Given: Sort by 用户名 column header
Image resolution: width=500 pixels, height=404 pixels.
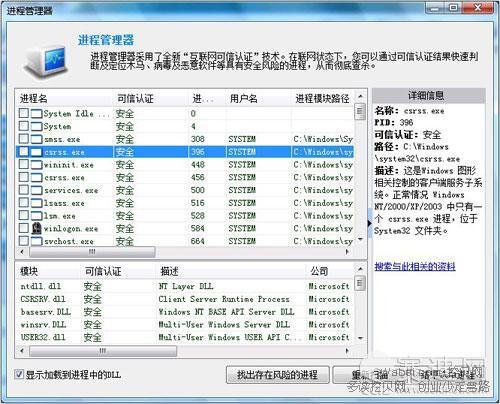Looking at the screenshot, I should (259, 98).
